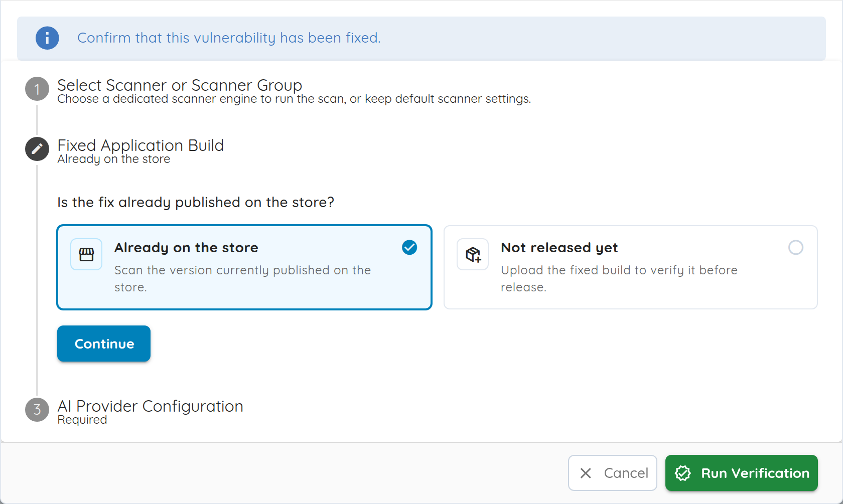The height and width of the screenshot is (504, 843).
Task: Click the Cancel button
Action: (x=613, y=473)
